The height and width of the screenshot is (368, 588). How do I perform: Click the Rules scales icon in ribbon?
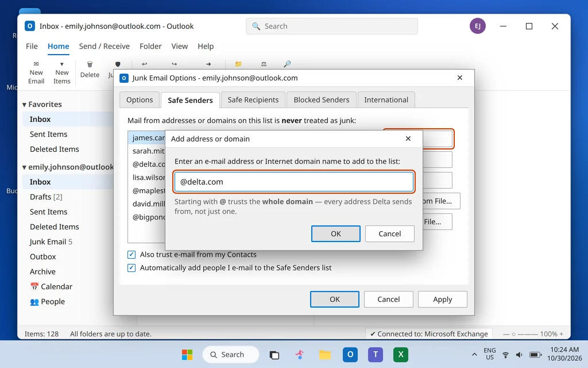click(x=264, y=64)
